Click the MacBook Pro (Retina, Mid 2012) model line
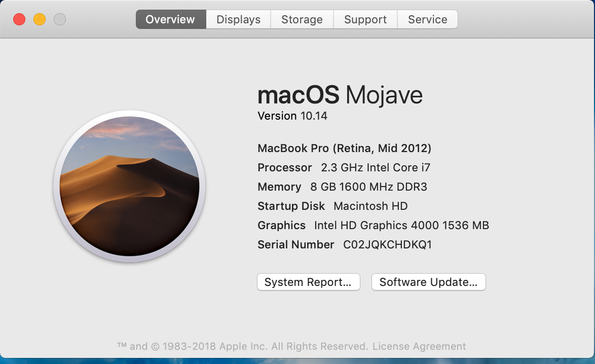This screenshot has width=595, height=364. (344, 149)
